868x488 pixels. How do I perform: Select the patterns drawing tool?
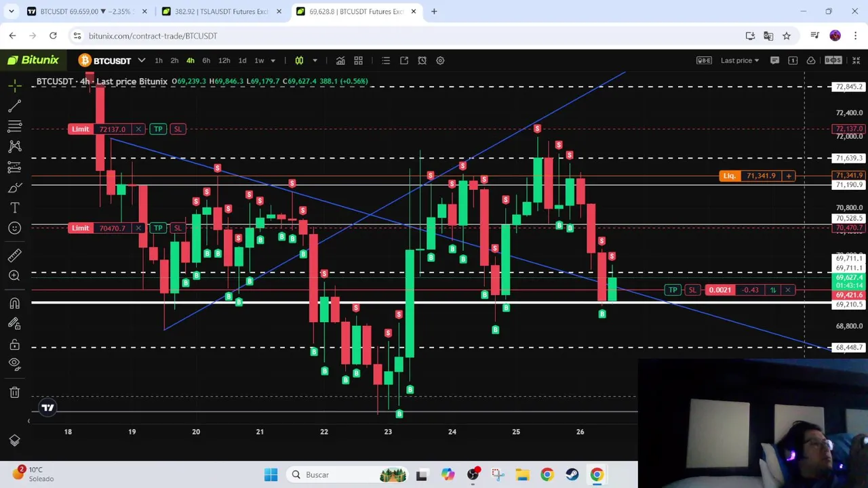coord(14,146)
